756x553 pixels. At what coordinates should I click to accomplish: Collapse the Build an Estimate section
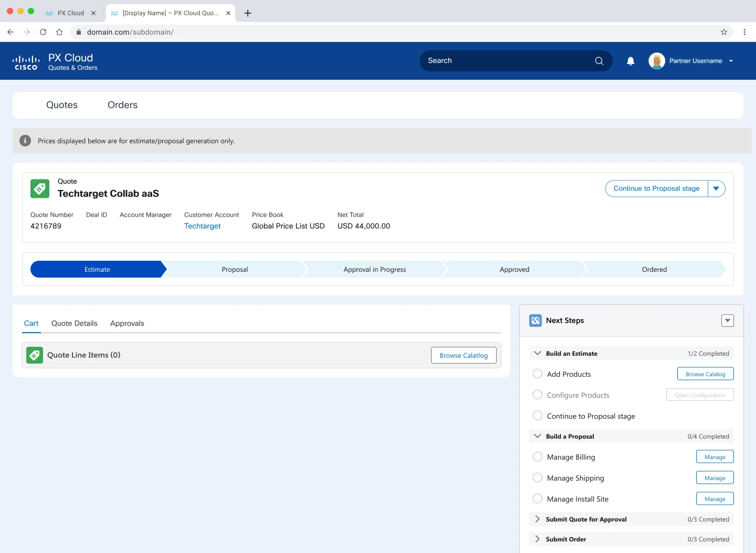537,353
